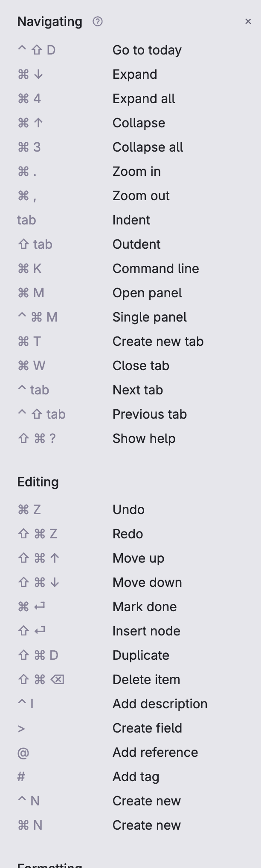Select the Add reference shortcut row
Image resolution: width=261 pixels, height=868 pixels.
pyautogui.click(x=155, y=752)
